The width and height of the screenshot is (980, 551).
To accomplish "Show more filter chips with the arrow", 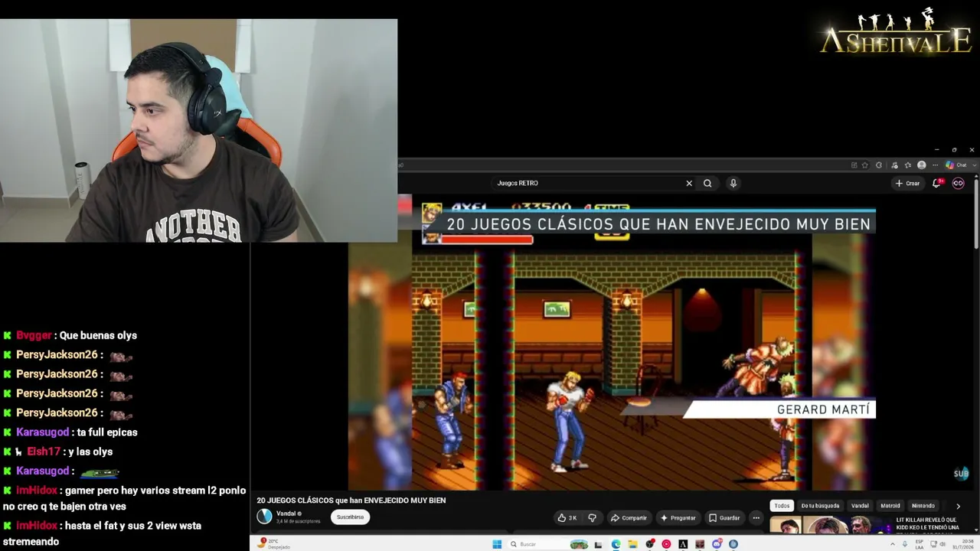I will click(958, 506).
